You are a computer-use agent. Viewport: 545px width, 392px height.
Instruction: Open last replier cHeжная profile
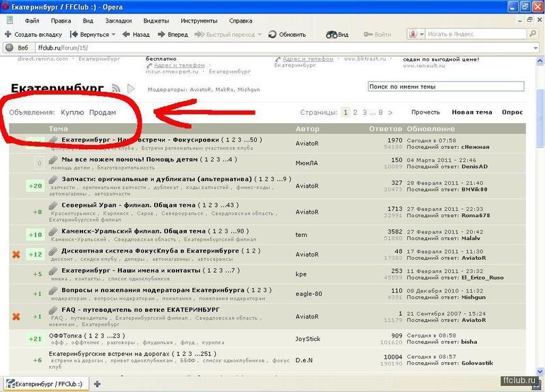click(x=475, y=147)
